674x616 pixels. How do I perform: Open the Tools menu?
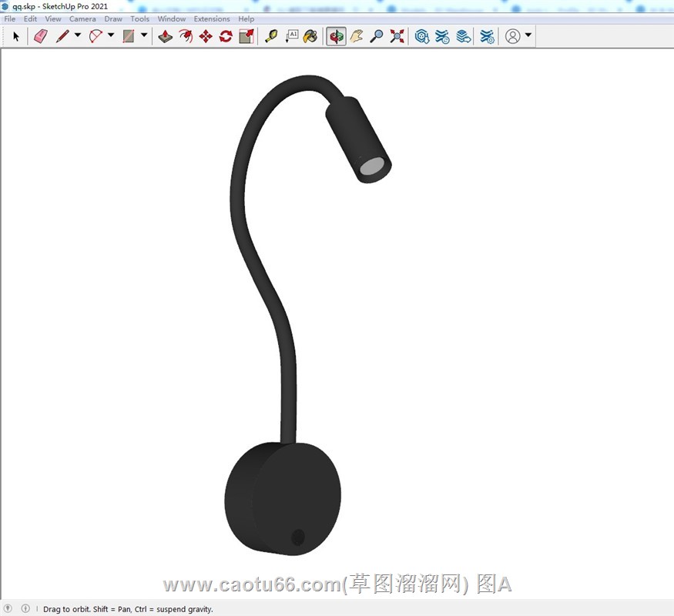139,19
